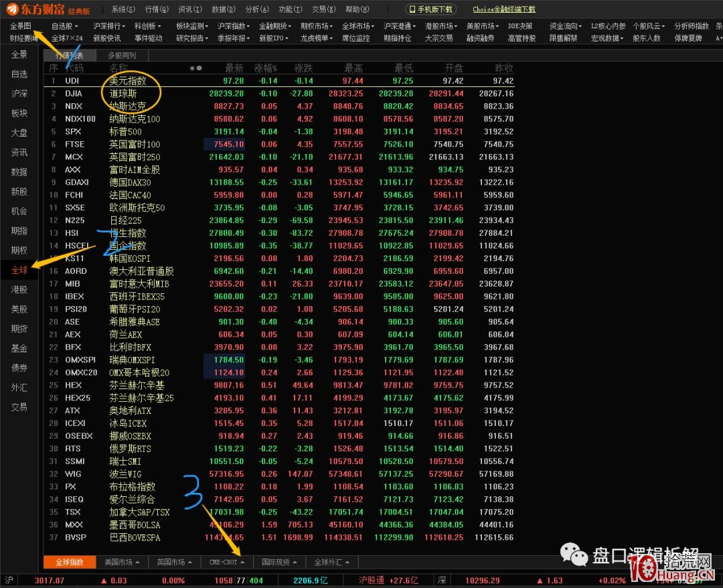
Task: Click the dots icon beside the 名称 column
Action: point(196,68)
